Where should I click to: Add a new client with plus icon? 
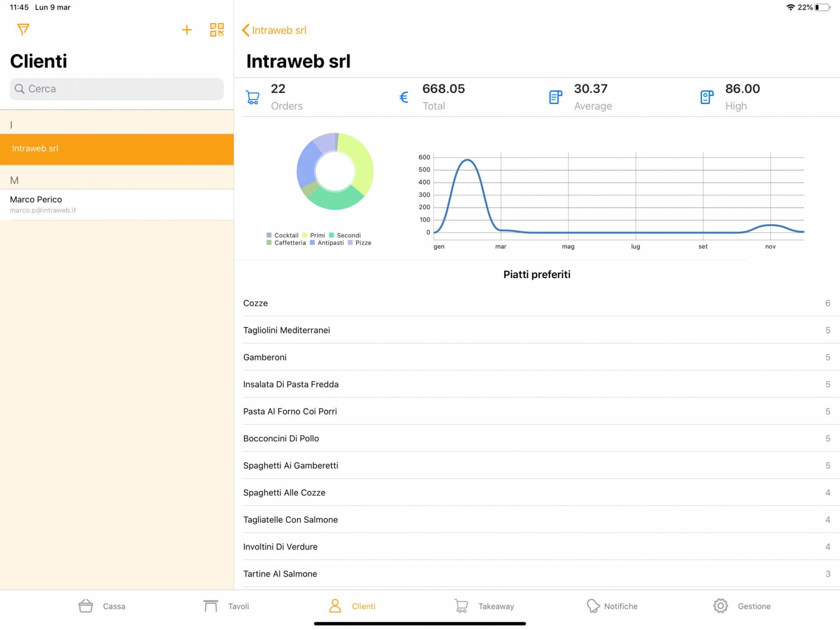[x=187, y=30]
